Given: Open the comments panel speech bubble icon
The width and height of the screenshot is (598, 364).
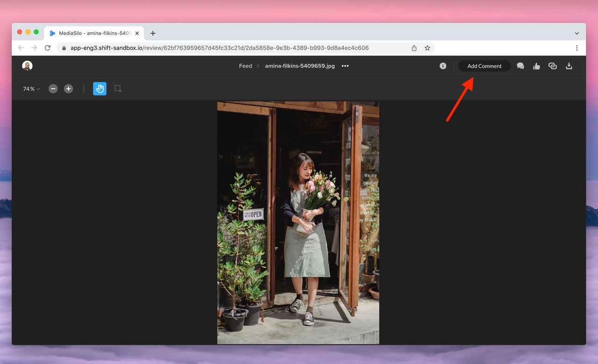Looking at the screenshot, I should coord(520,66).
